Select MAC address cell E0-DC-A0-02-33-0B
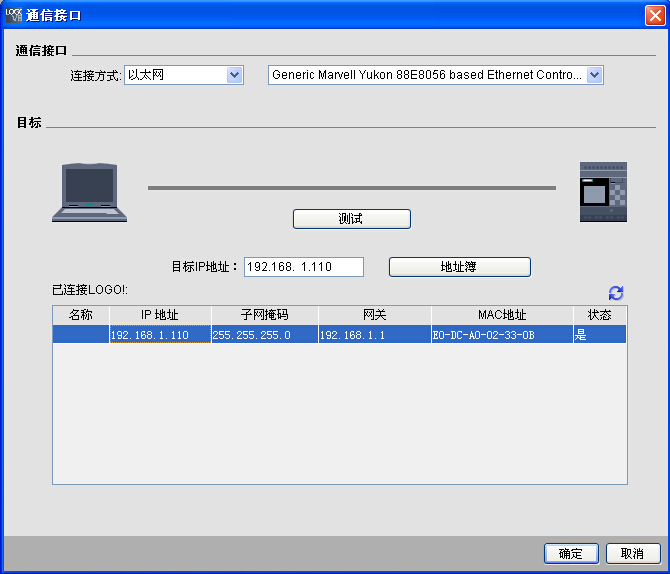Screen dimensions: 670x574 click(502, 334)
